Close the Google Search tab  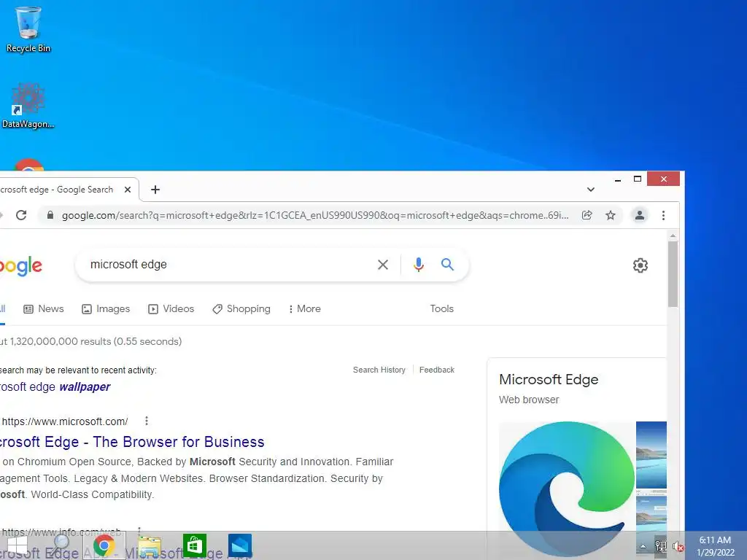pos(128,190)
